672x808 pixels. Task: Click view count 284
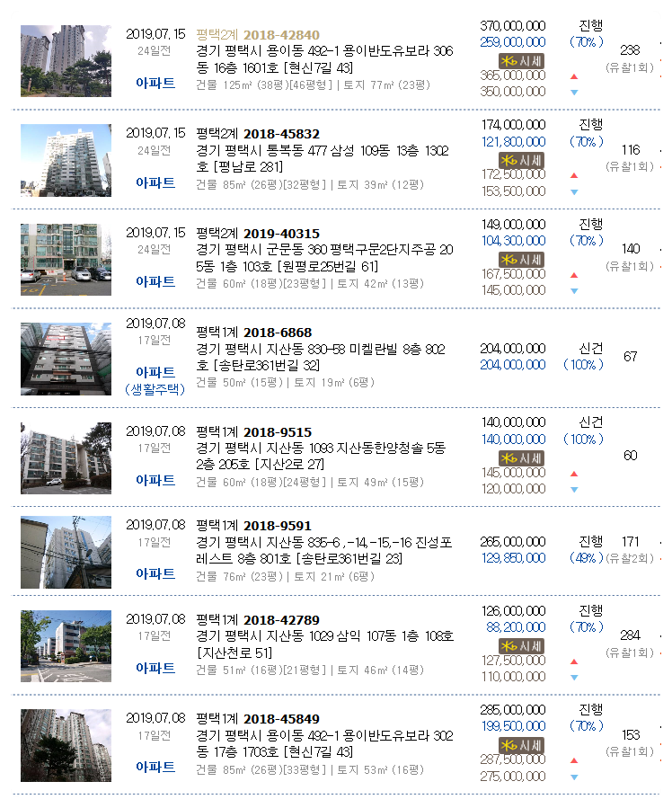(631, 635)
